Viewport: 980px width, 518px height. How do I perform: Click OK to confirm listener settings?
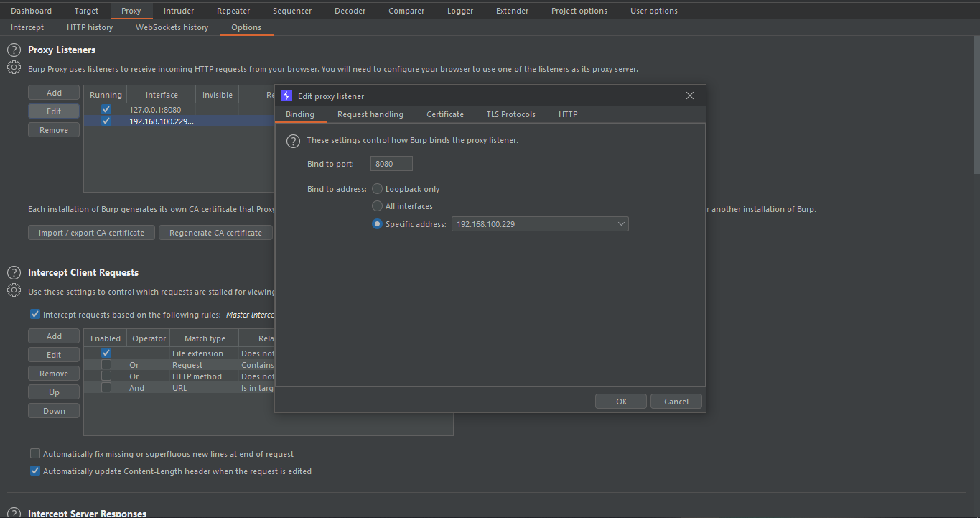(x=621, y=402)
